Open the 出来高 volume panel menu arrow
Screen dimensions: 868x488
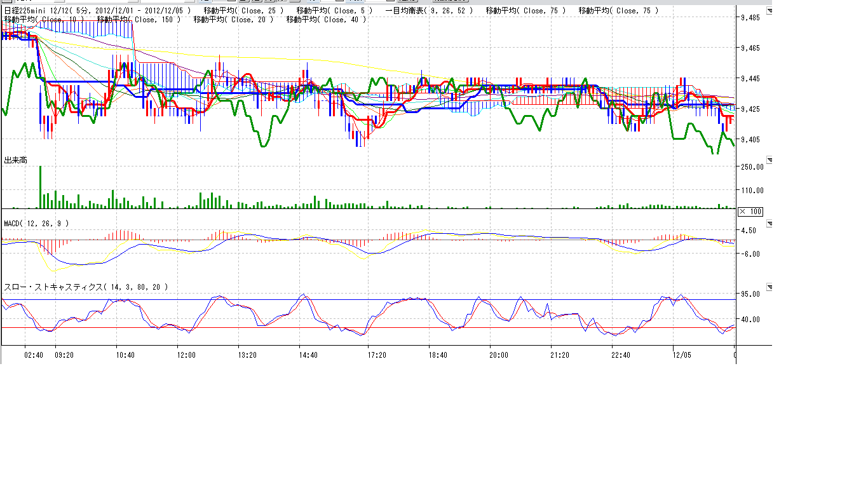point(770,160)
